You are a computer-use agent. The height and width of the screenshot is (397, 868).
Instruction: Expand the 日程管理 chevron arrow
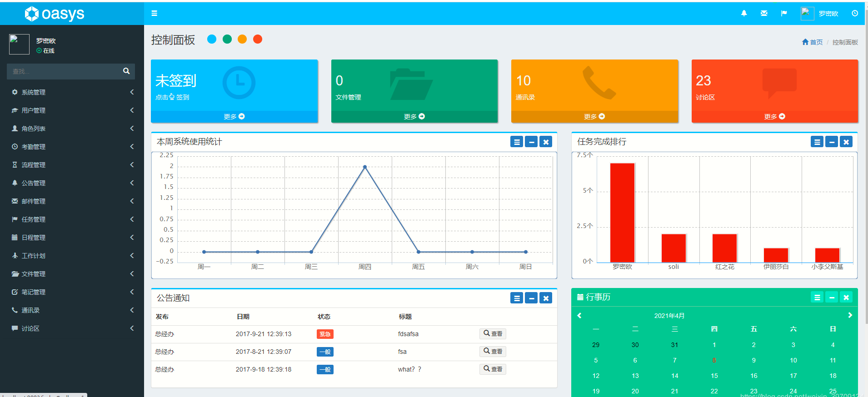(132, 237)
